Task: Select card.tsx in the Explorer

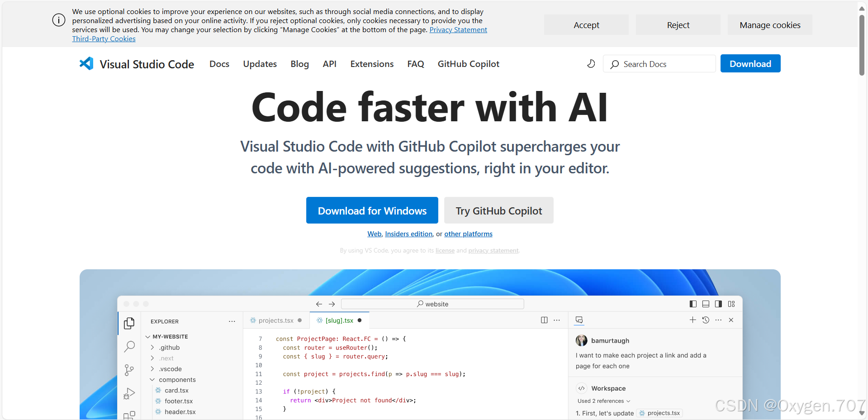Action: tap(176, 391)
